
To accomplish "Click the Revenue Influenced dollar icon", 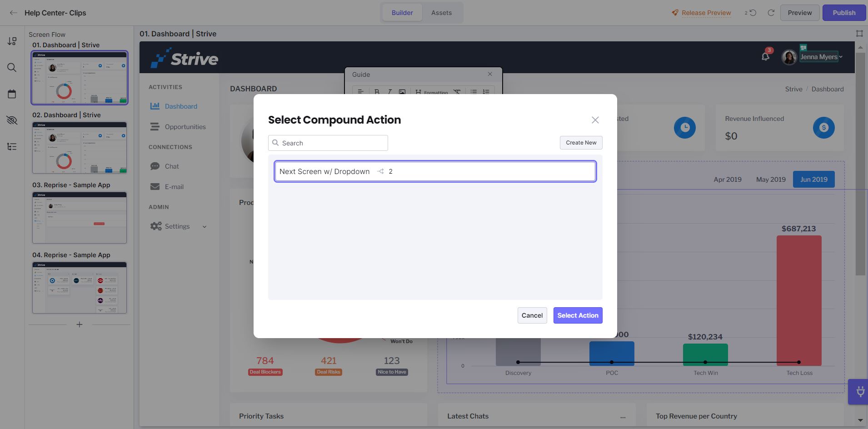I will 824,128.
